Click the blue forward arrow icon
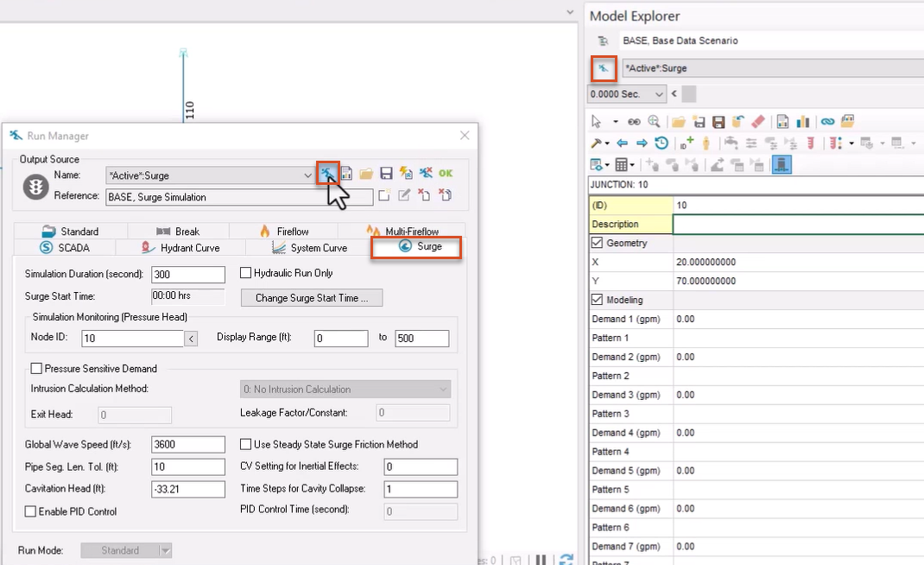Viewport: 924px width, 565px height. [x=642, y=143]
